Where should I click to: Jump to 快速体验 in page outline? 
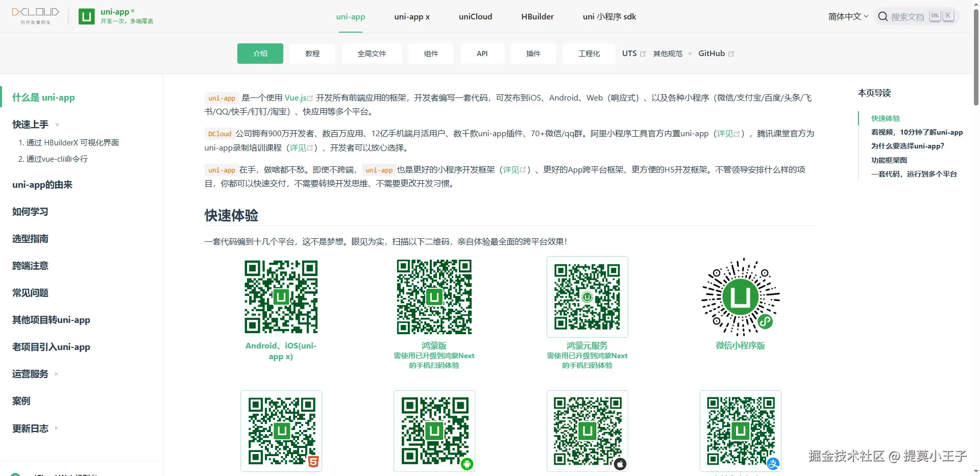886,118
